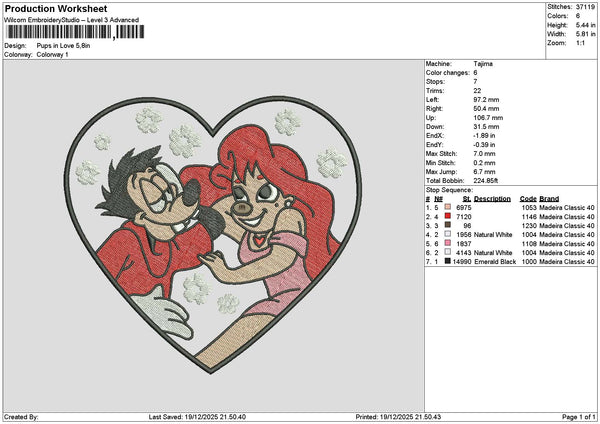Click thread code 1146 in stop 2
Image resolution: width=600 pixels, height=424 pixels.
[529, 217]
